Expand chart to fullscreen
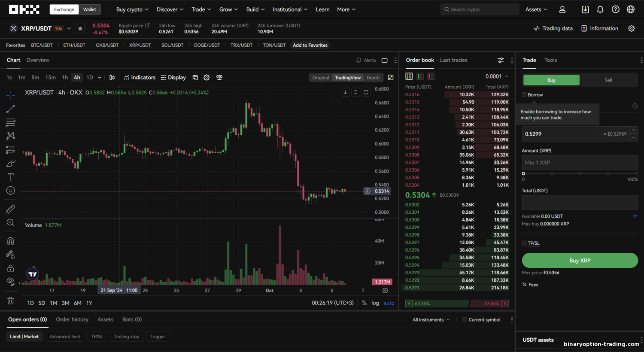This screenshot has height=352, width=644. pos(391,78)
